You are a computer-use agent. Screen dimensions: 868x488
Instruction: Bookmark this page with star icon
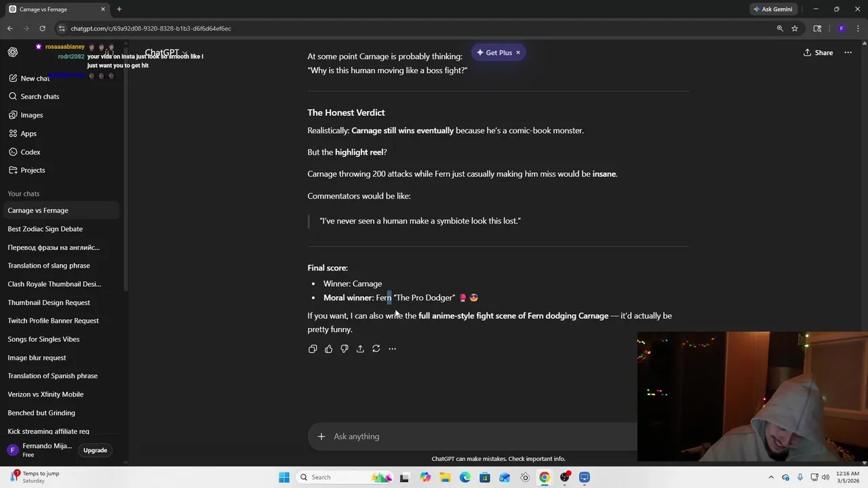(795, 28)
